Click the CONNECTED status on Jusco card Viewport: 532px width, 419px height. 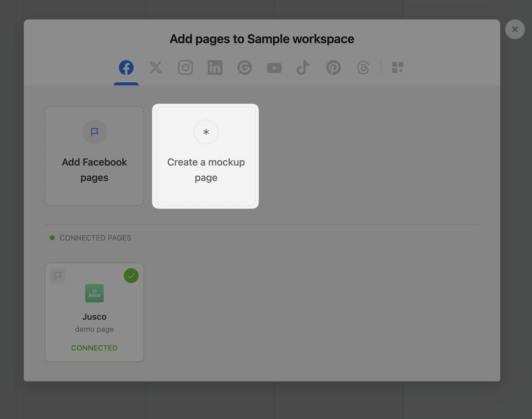coord(94,348)
